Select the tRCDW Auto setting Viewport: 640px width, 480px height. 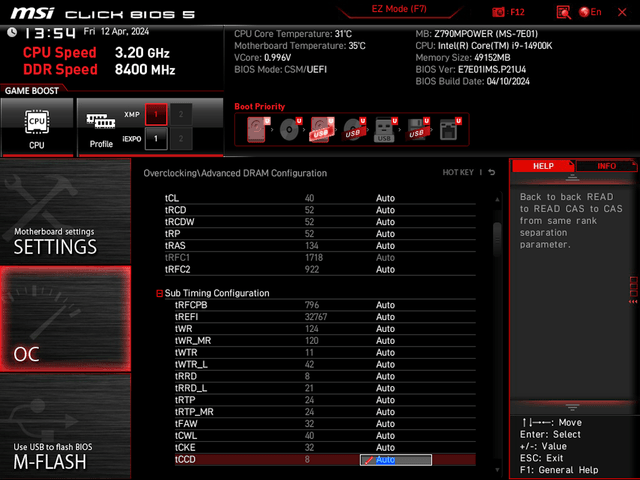click(385, 222)
